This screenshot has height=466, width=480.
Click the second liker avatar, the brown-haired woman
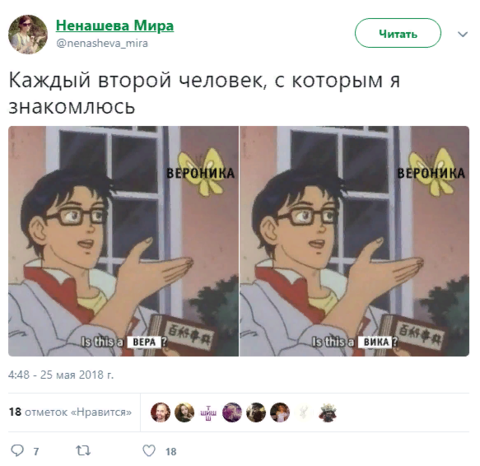tap(184, 412)
